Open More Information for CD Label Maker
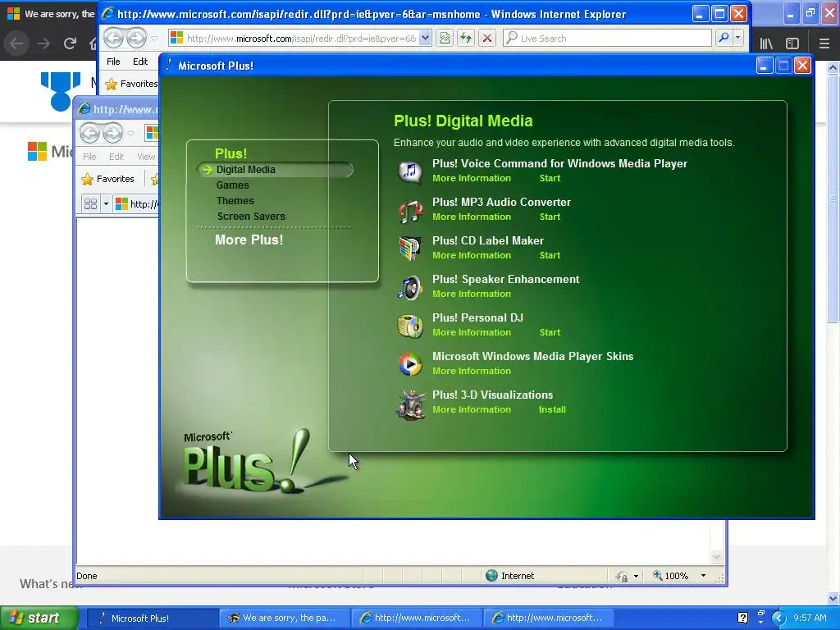The width and height of the screenshot is (840, 630). pos(472,255)
